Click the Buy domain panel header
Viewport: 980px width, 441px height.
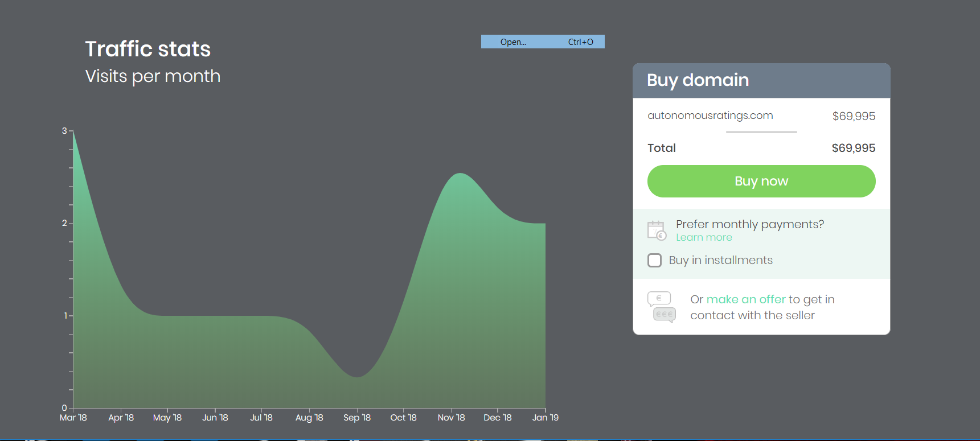pos(761,80)
